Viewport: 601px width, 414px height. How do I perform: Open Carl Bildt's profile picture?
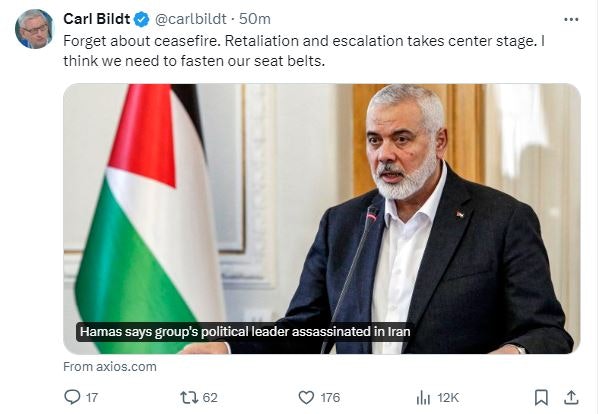[34, 28]
